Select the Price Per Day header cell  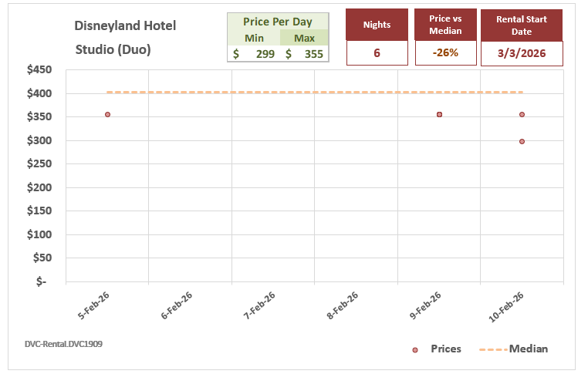tap(278, 22)
